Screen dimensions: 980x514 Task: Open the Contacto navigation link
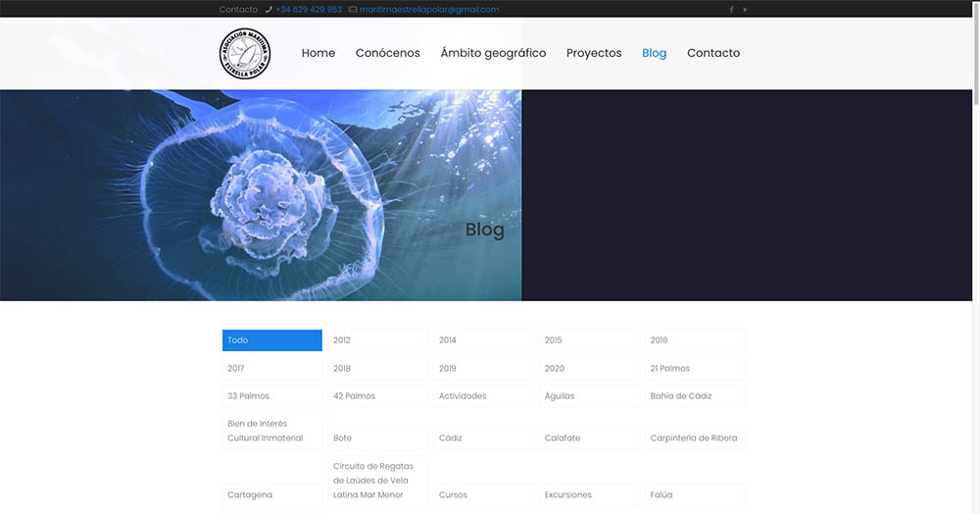tap(713, 53)
